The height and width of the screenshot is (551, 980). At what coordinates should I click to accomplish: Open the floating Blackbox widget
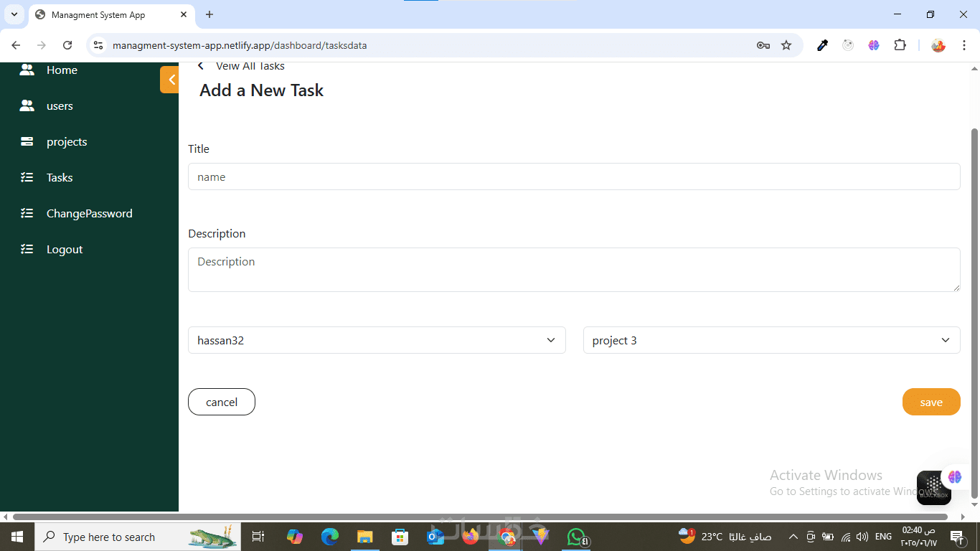click(x=933, y=487)
